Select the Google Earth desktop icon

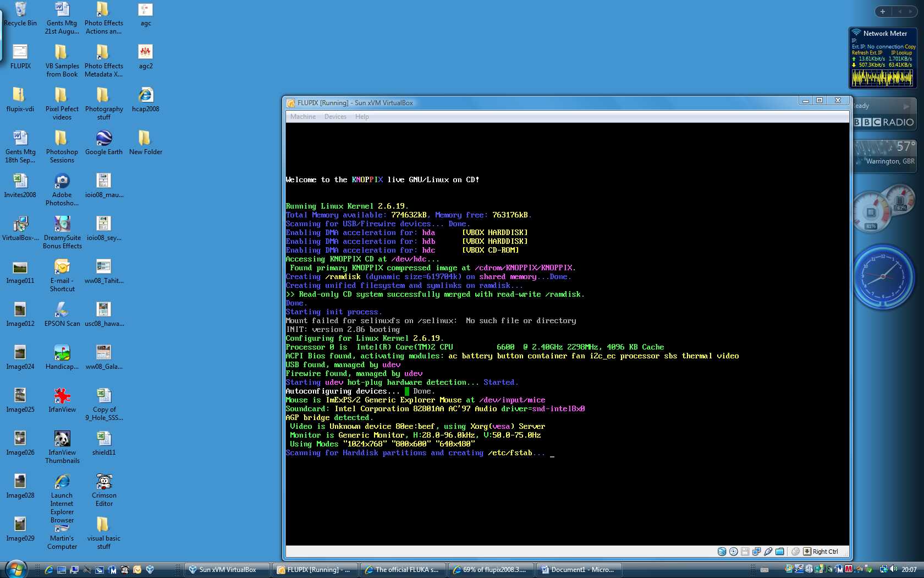point(104,143)
